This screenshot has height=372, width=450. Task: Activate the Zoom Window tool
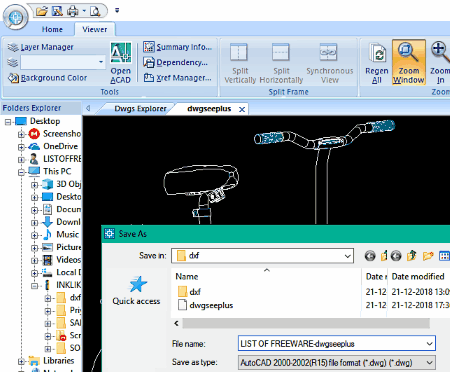coord(408,63)
